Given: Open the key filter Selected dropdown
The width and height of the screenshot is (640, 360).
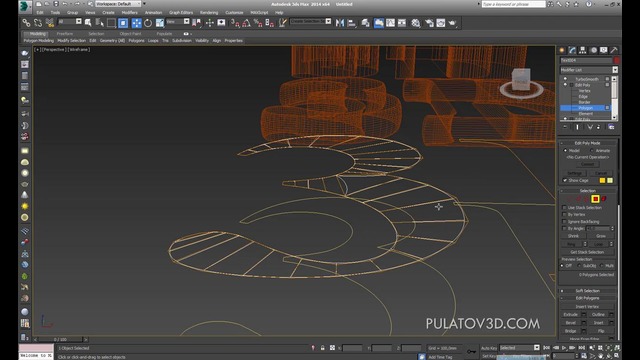Looking at the screenshot, I should (519, 348).
